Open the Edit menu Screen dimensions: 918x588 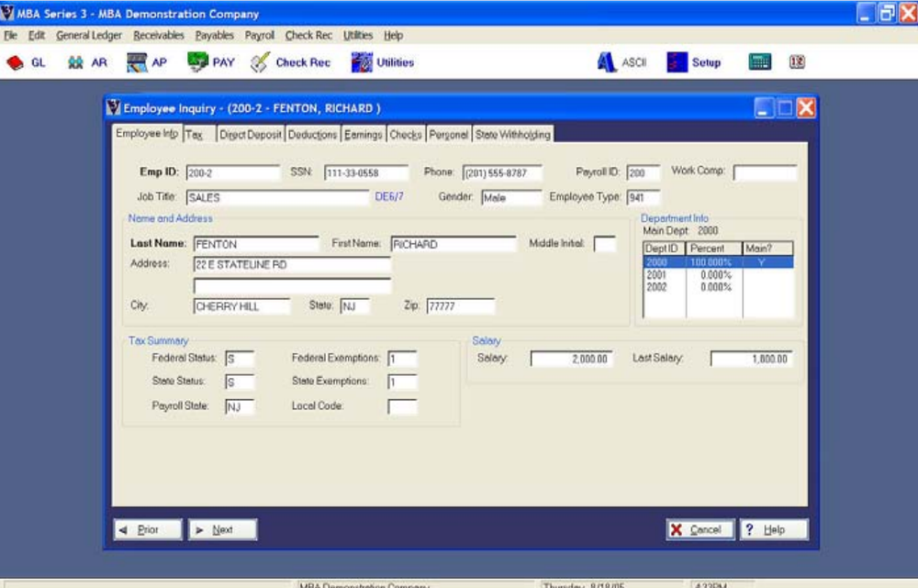[x=37, y=36]
